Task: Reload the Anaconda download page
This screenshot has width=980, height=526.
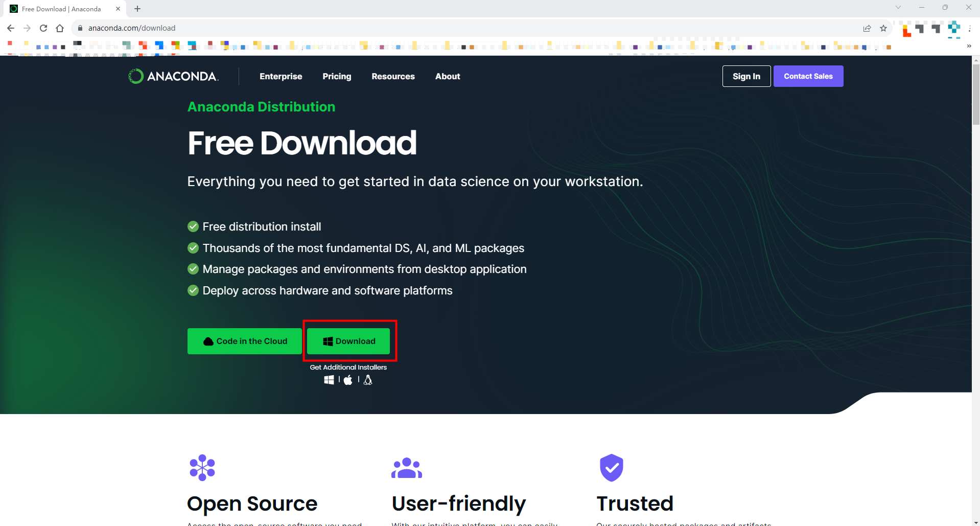Action: [43, 28]
